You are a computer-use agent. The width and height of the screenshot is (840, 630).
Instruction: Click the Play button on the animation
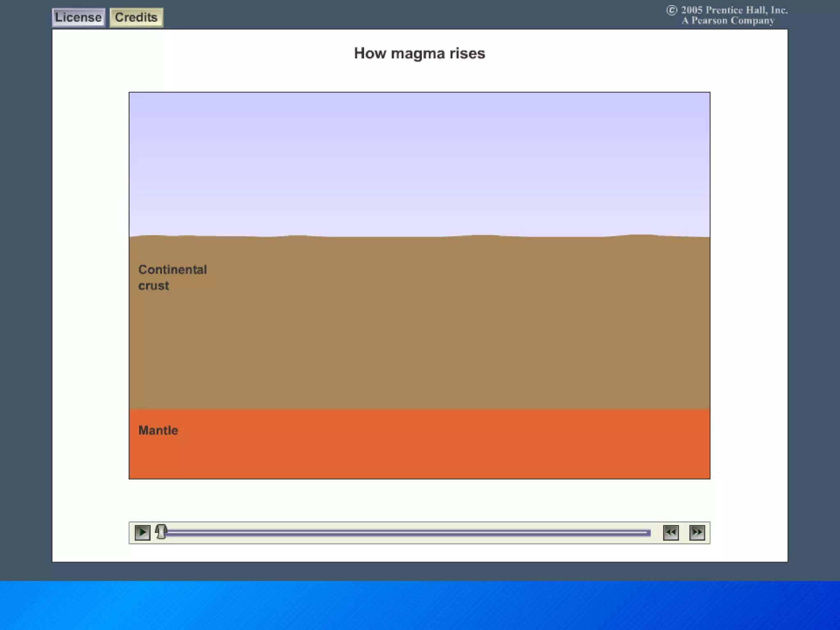pyautogui.click(x=142, y=533)
